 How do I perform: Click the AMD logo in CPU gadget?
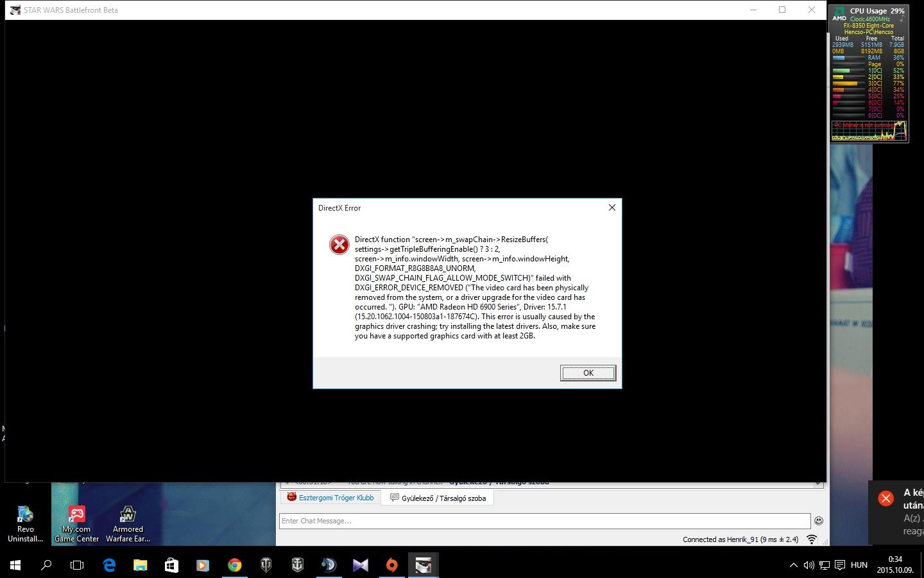(x=839, y=14)
